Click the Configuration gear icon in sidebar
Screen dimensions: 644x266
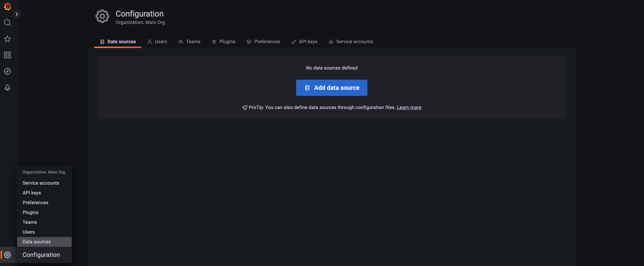[x=7, y=255]
